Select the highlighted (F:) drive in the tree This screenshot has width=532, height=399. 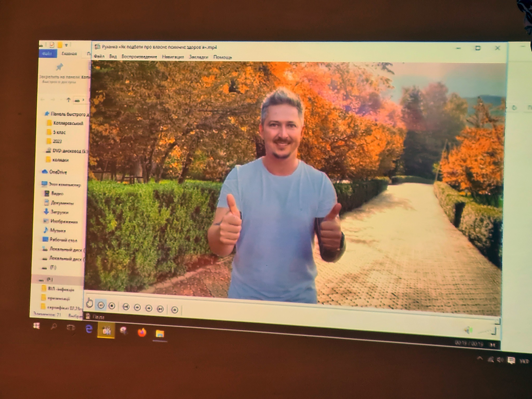point(58,280)
